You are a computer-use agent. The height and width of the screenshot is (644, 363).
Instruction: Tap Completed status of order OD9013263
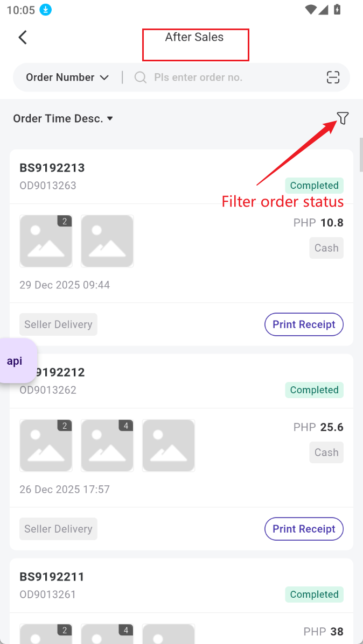314,186
